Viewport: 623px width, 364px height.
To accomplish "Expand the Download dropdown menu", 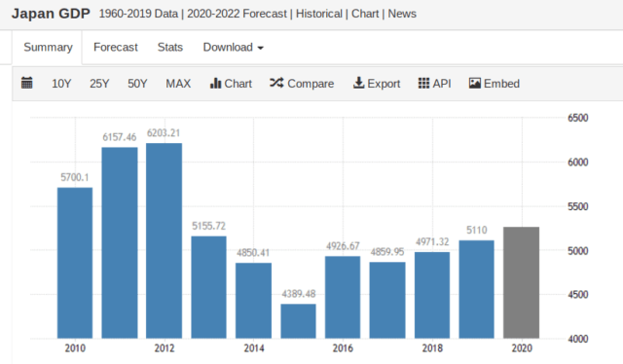I will [234, 48].
